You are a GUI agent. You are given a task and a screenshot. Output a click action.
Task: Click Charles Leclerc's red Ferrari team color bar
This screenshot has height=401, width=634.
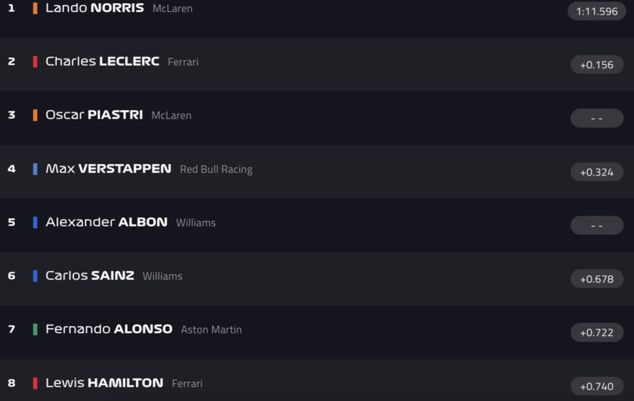[35, 61]
